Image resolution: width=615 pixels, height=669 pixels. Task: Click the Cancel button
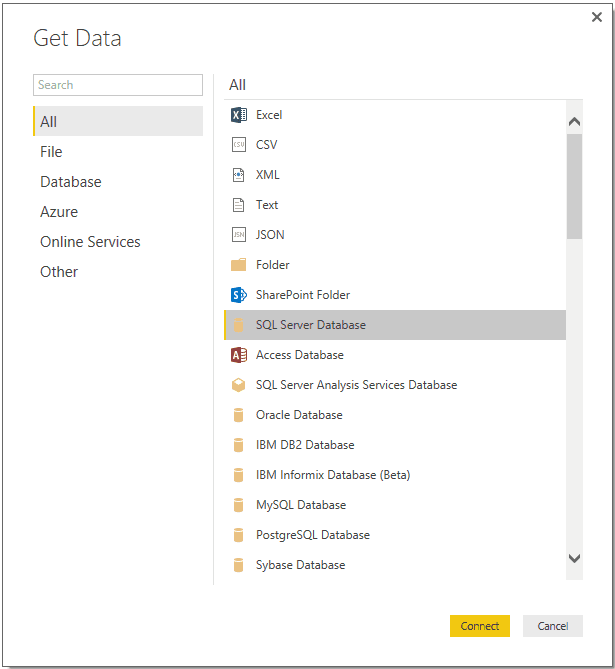(x=553, y=626)
